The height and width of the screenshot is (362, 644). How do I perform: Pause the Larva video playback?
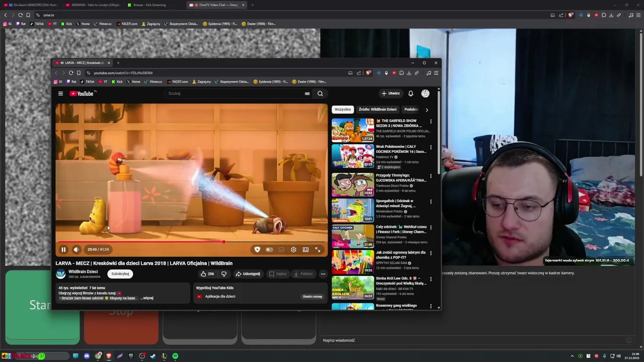point(63,249)
